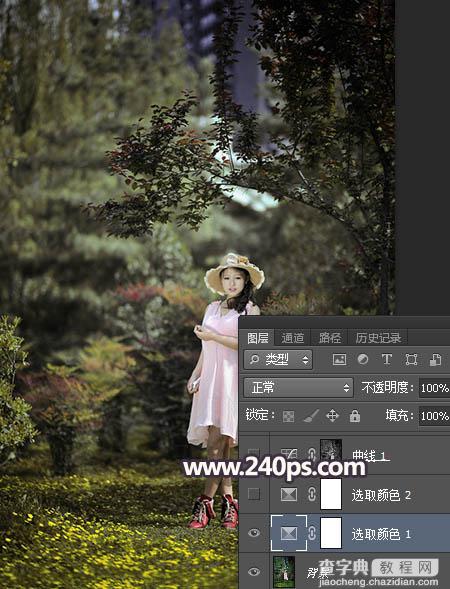This screenshot has width=450, height=589.
Task: Toggle mask link on 曲线 1 layer
Action: (311, 454)
